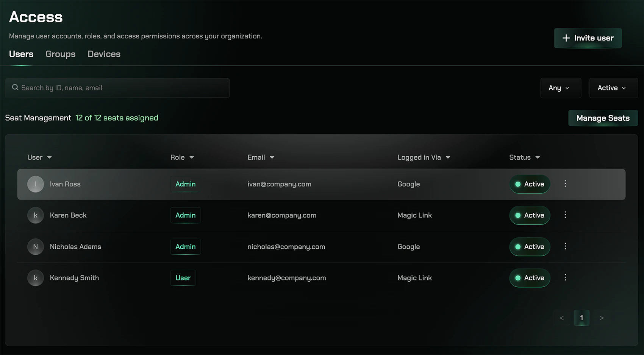Image resolution: width=644 pixels, height=355 pixels.
Task: Open Kennedy Smith's row options menu
Action: 565,277
